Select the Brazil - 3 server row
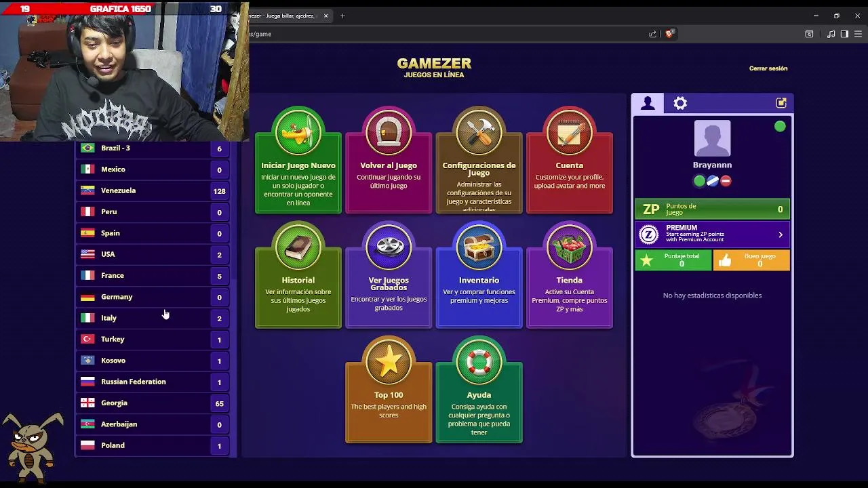This screenshot has height=488, width=868. [x=153, y=148]
